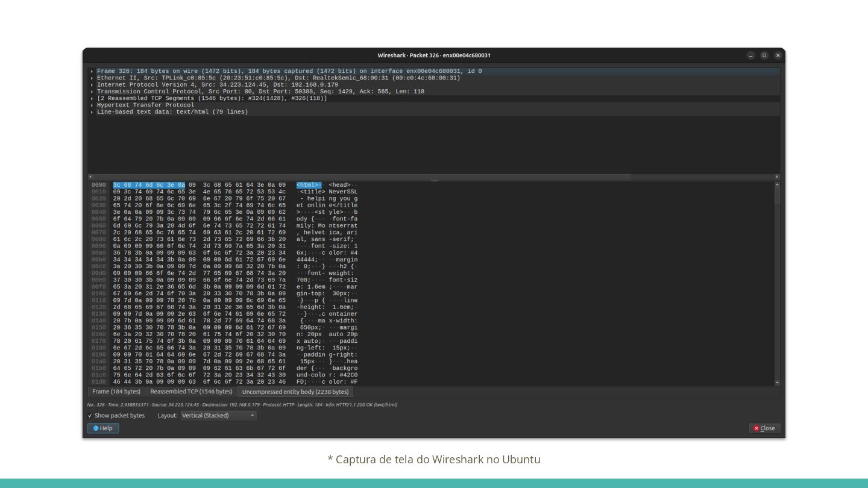Viewport: 868px width, 488px height.
Task: Select the Ethernet II source line
Action: click(278, 78)
